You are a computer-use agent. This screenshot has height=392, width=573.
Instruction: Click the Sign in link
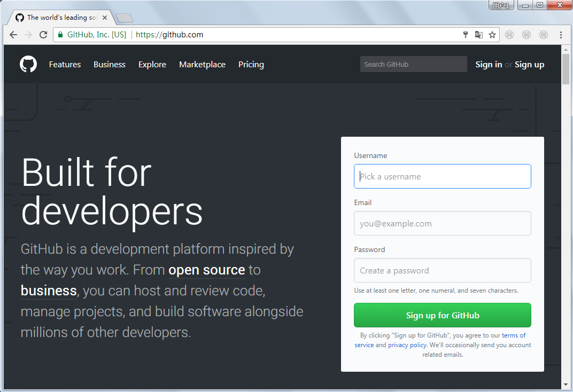[489, 65]
